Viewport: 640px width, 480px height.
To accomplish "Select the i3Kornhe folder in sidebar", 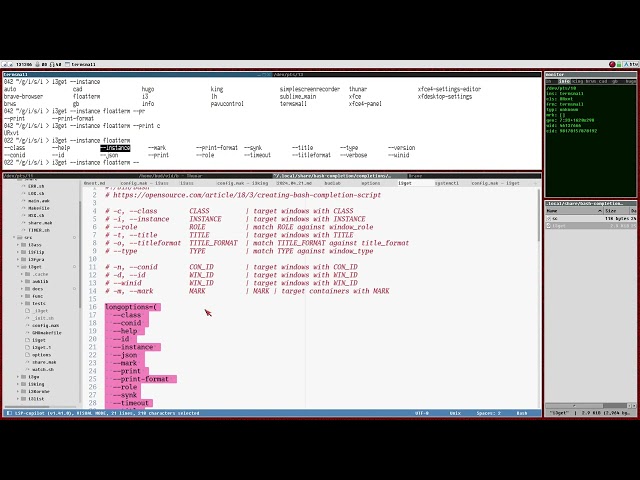I will pos(39,391).
